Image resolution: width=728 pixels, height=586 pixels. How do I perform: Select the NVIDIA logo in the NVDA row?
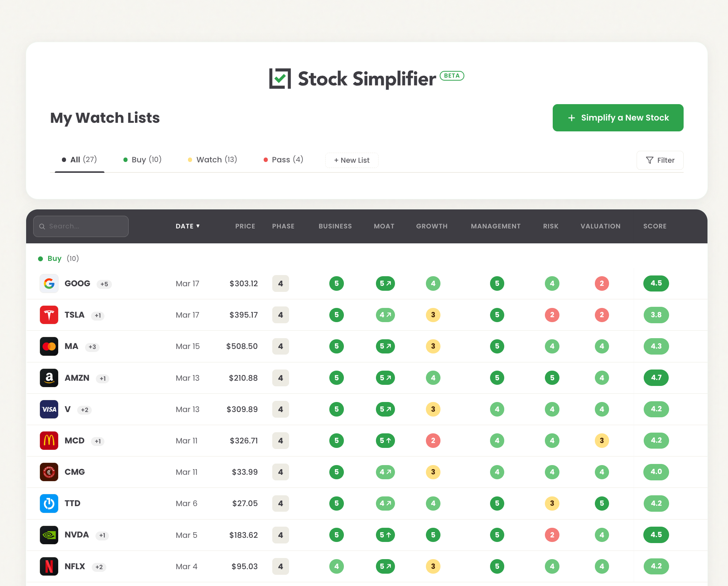49,535
